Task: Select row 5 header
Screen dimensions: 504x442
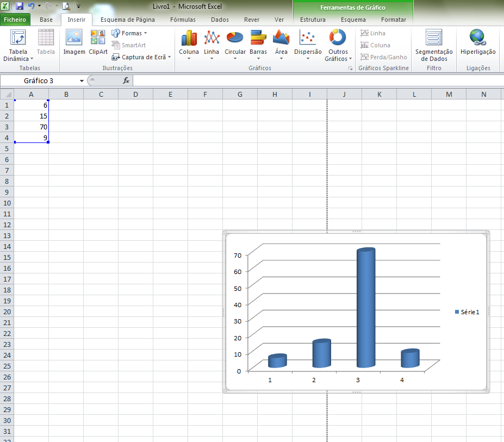Action: 7,148
